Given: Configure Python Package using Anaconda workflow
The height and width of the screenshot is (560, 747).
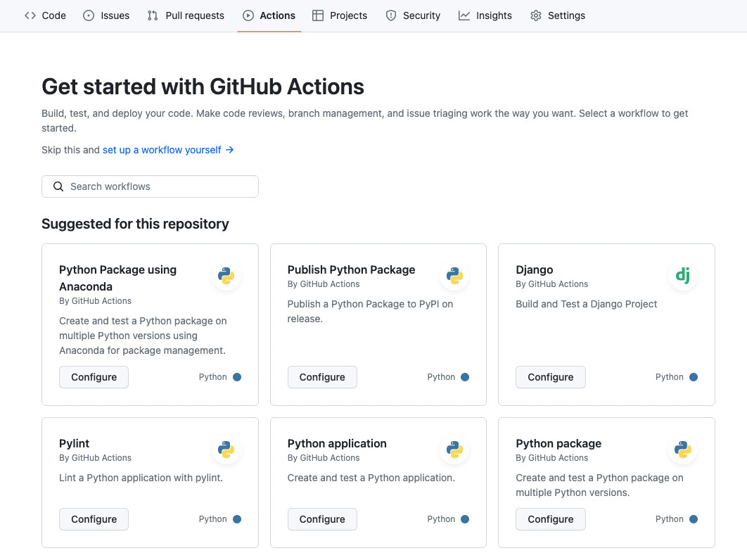Looking at the screenshot, I should [x=94, y=377].
